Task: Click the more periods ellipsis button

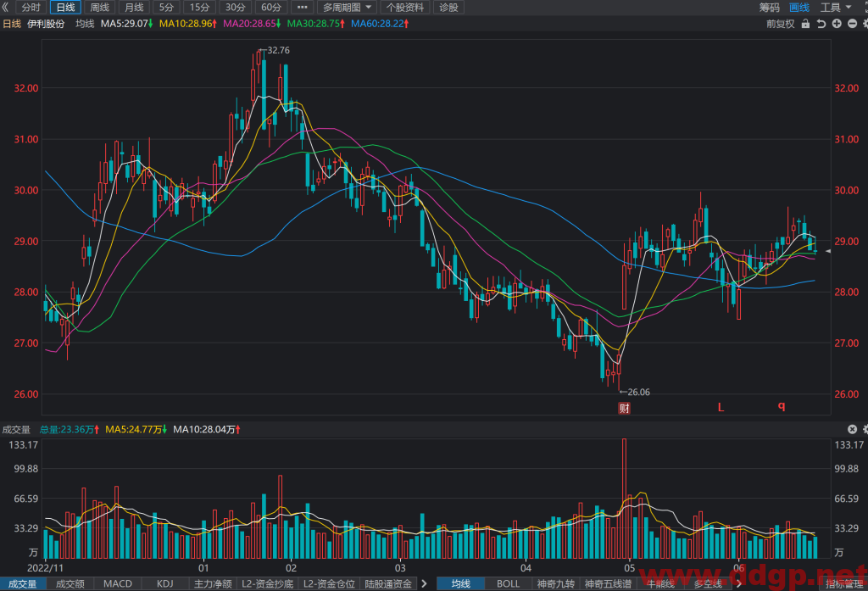Action: pos(302,7)
